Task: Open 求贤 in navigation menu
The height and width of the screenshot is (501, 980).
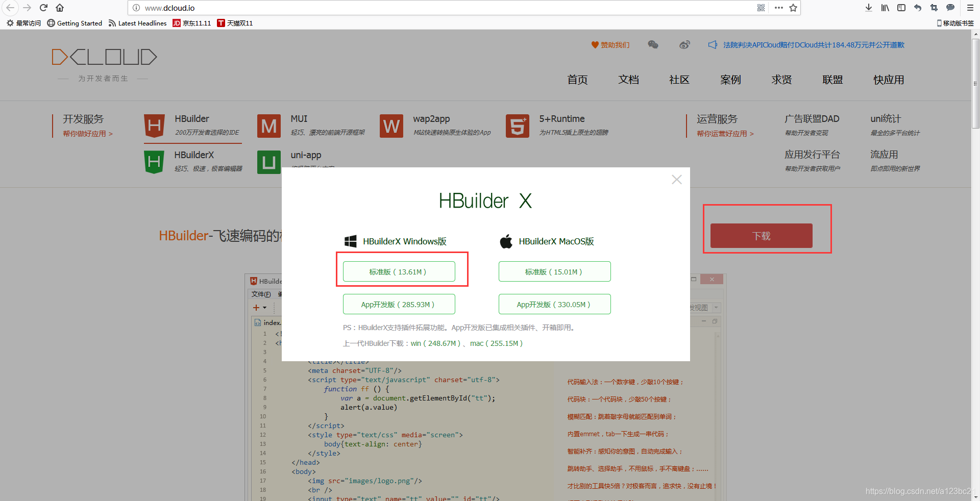Action: coord(781,80)
